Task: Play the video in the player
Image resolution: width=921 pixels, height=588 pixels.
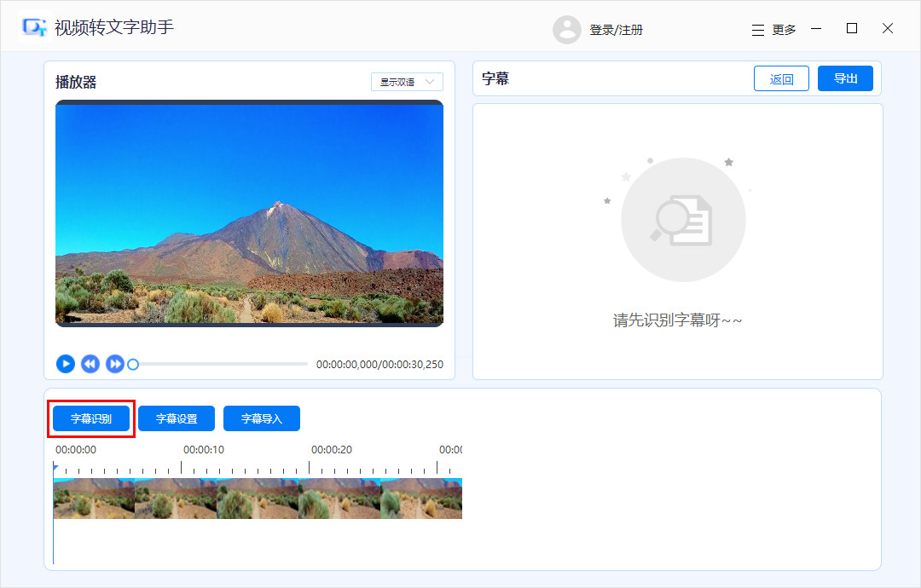Action: [66, 364]
